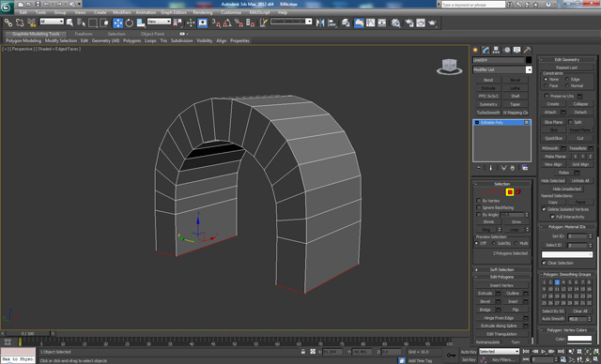The image size is (601, 364).
Task: Select Edge sub-object level
Action: click(493, 192)
